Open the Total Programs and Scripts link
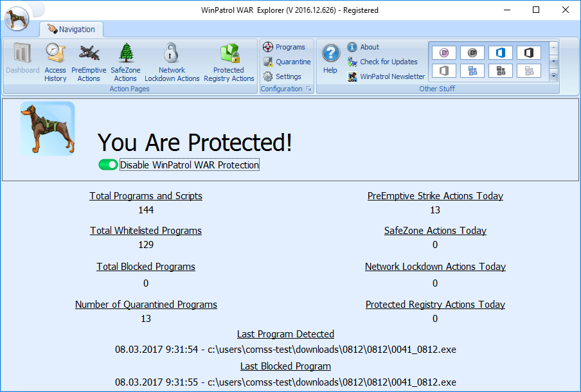The image size is (581, 392). click(146, 195)
